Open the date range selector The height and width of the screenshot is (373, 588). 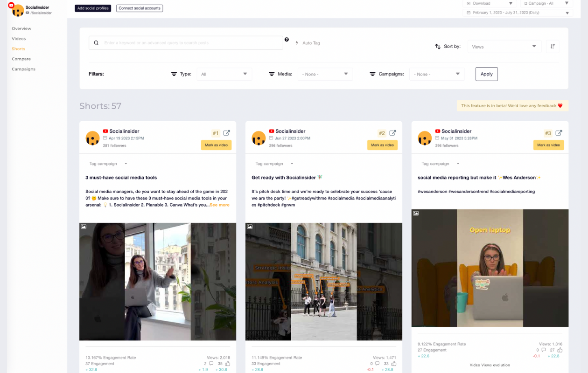[x=518, y=13]
